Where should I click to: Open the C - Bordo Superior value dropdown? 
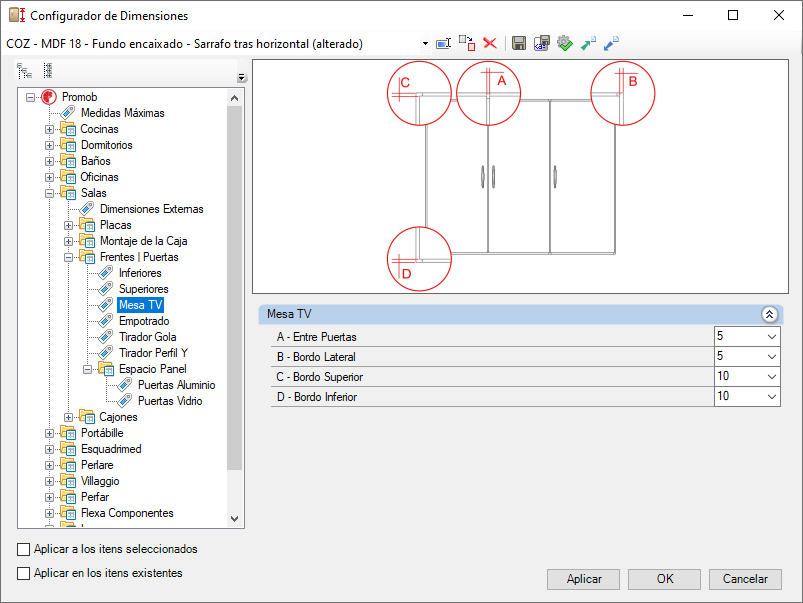click(x=772, y=377)
